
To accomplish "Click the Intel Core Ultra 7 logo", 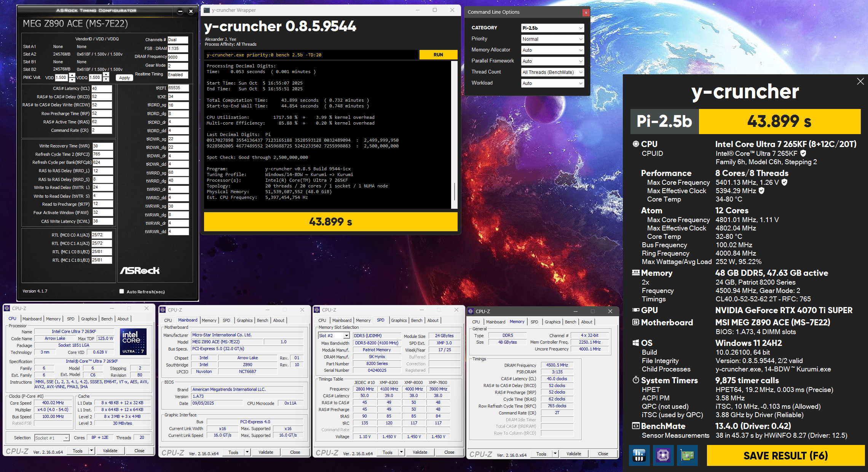I will (x=133, y=341).
